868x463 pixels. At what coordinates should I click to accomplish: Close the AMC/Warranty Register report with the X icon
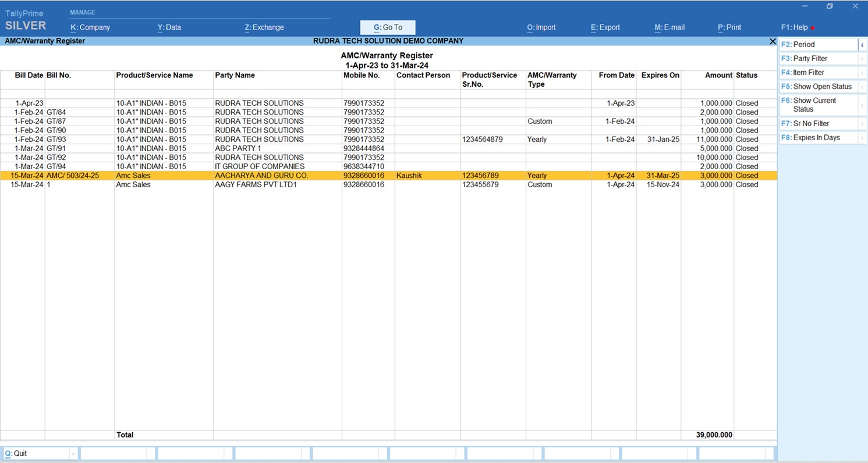[x=773, y=41]
